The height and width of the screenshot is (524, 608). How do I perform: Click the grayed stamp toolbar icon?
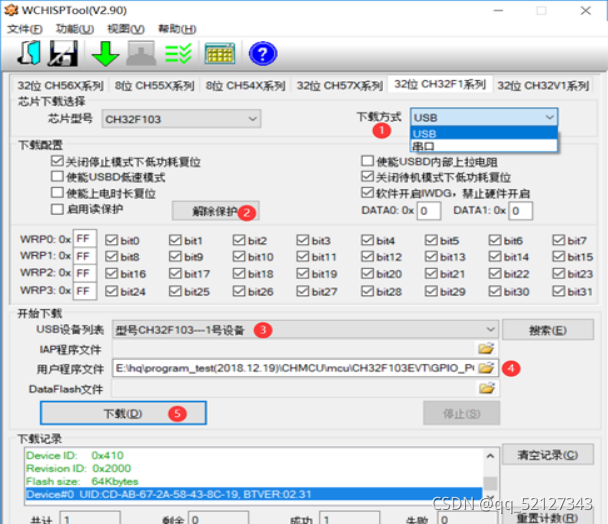[141, 53]
